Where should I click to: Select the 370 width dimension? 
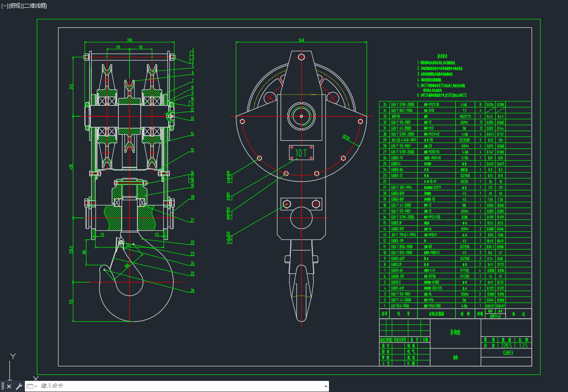[x=129, y=40]
